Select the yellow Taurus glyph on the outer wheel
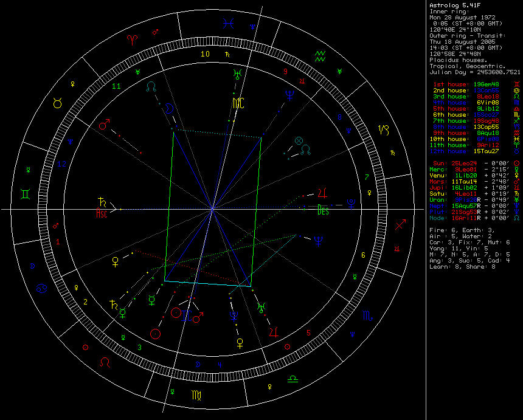Screen dimensions: 523x420 pyautogui.click(x=58, y=104)
